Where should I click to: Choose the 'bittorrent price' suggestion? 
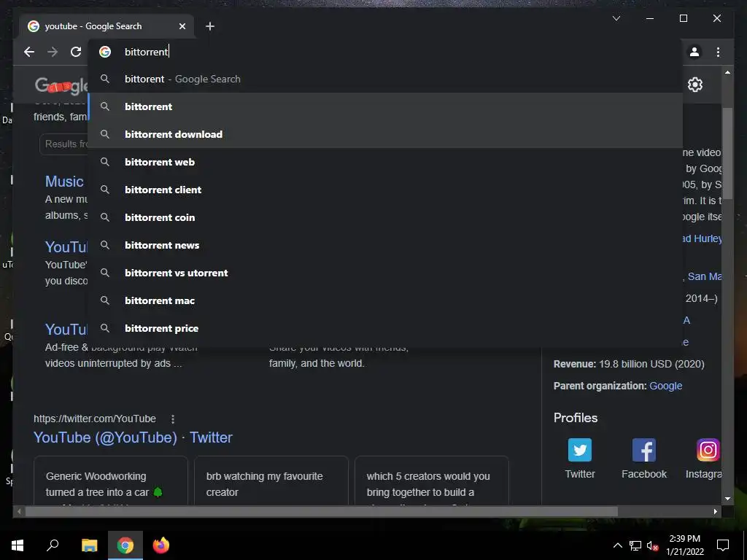click(385, 328)
